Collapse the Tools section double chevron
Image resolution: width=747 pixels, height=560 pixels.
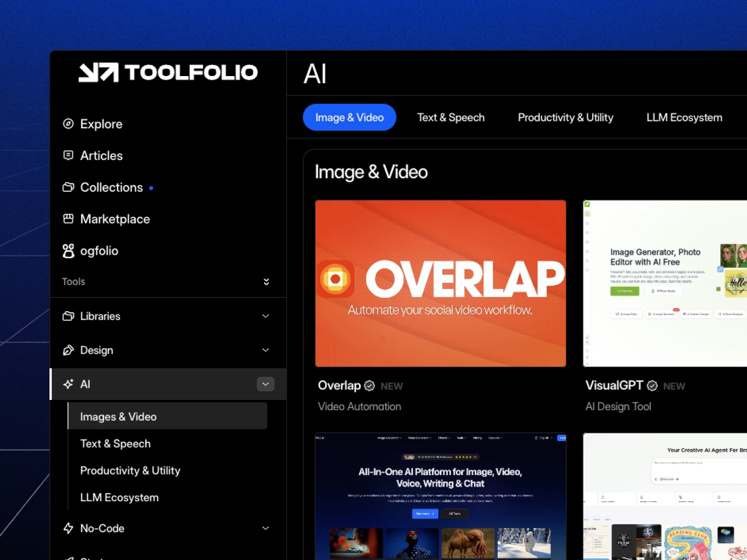click(x=266, y=281)
